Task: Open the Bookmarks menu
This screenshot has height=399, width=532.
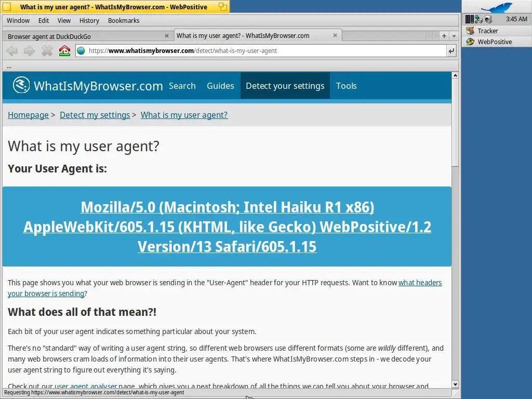Action: point(124,20)
